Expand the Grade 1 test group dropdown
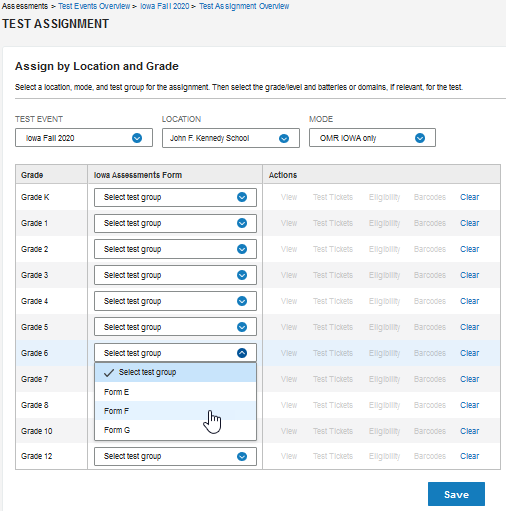This screenshot has width=506, height=511. (x=175, y=223)
